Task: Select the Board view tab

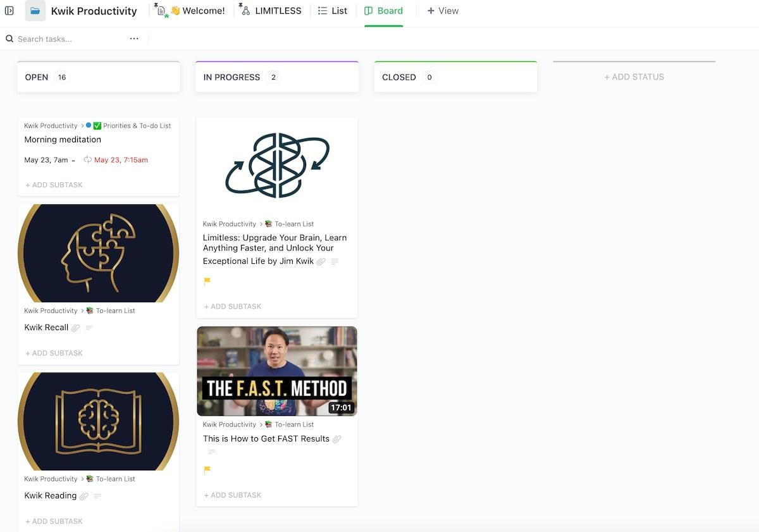Action: pos(384,11)
